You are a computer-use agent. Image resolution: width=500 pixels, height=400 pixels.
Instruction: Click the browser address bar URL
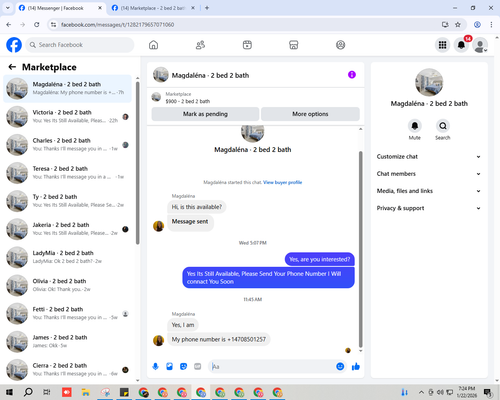point(117,25)
